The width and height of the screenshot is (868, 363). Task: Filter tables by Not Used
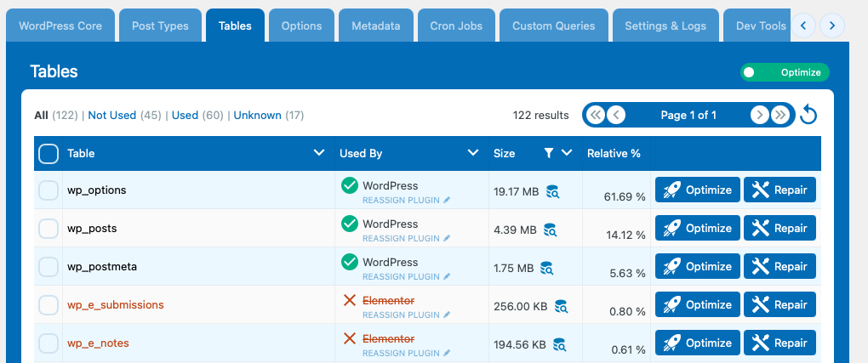click(111, 115)
